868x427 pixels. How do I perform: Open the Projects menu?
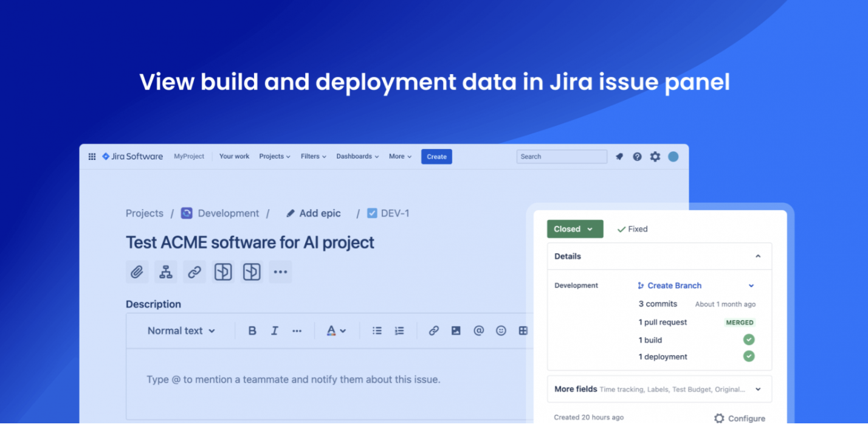pyautogui.click(x=275, y=156)
